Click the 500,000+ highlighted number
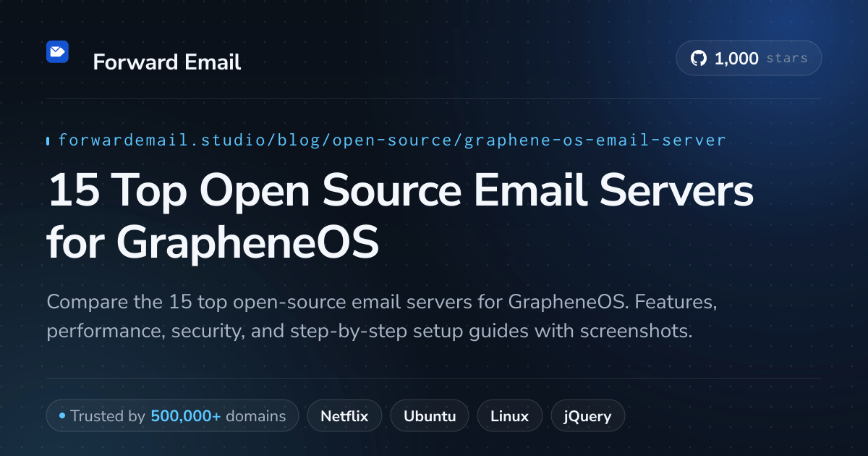This screenshot has height=456, width=868. (186, 416)
